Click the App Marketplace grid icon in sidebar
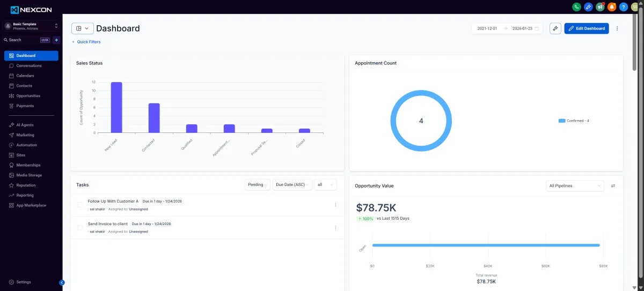Image resolution: width=644 pixels, height=291 pixels. click(x=11, y=205)
